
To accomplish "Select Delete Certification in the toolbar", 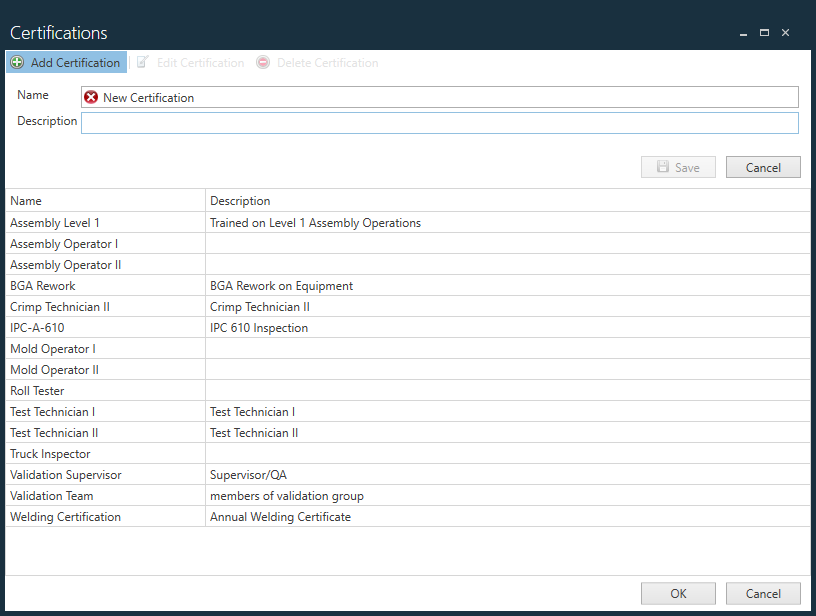I will [x=327, y=62].
